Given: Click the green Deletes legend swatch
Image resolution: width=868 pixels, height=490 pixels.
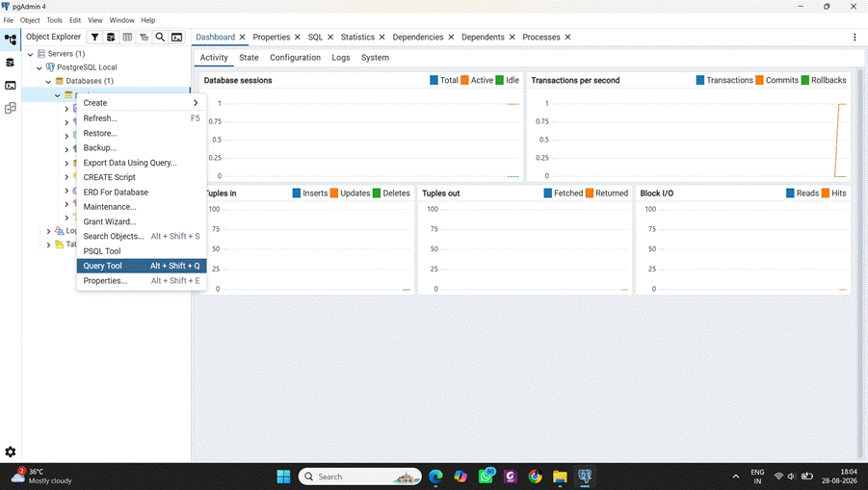Looking at the screenshot, I should coord(377,193).
